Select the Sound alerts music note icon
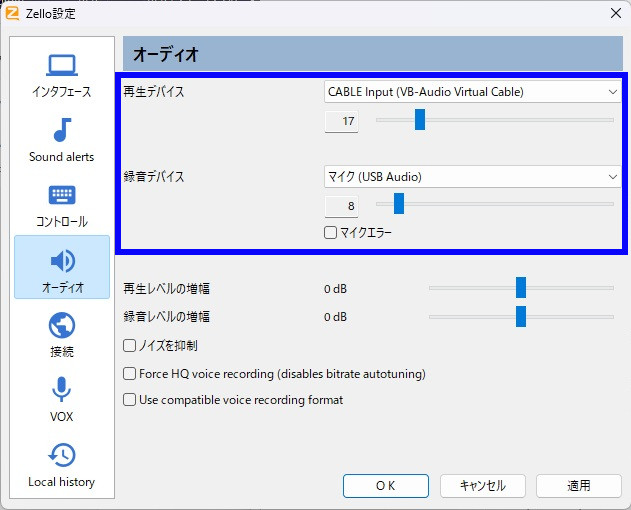Screen dimensions: 631x510 tap(62, 131)
